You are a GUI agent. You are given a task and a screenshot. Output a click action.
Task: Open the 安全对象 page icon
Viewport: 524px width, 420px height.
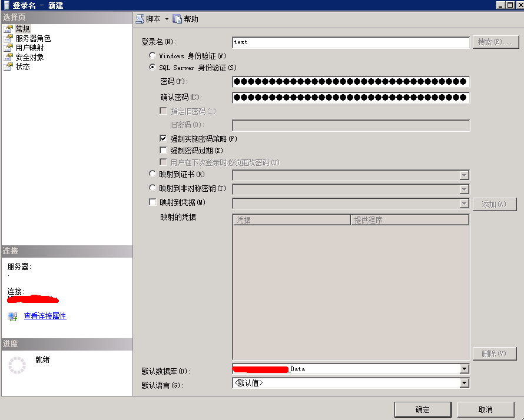[8, 57]
